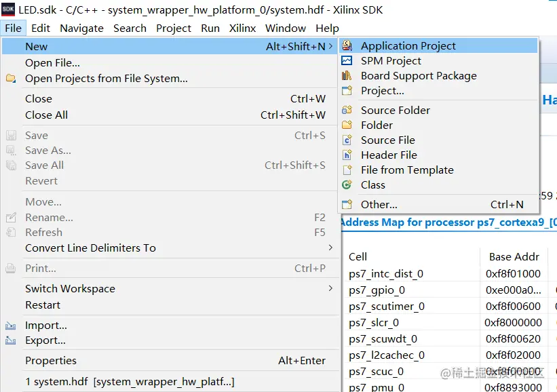Open the Navigate menu
Screen dimensions: 557x392
click(x=81, y=28)
